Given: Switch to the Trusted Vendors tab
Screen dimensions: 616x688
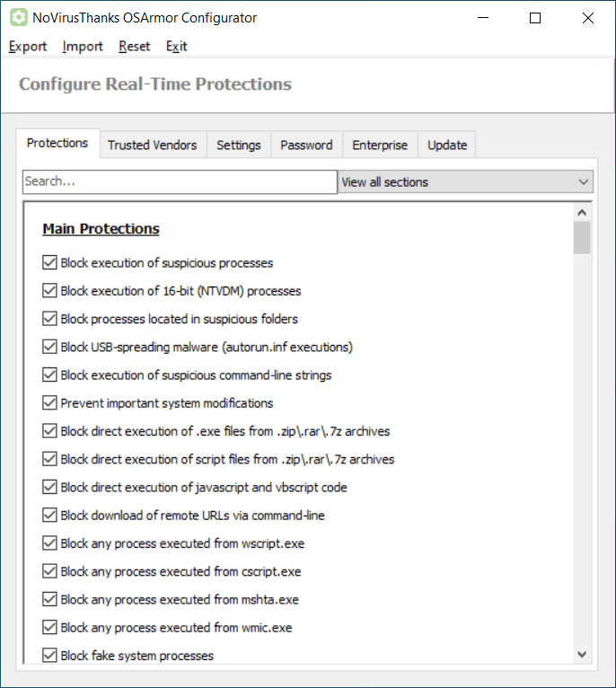Looking at the screenshot, I should (x=152, y=145).
